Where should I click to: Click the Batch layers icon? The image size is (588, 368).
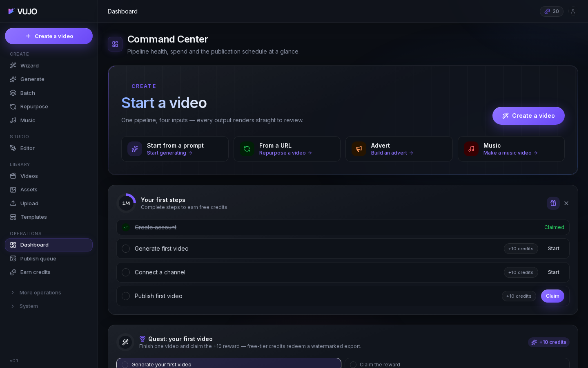pos(13,93)
